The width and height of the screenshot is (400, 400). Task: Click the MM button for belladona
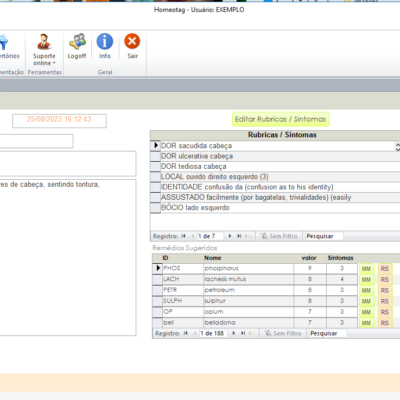coord(366,323)
